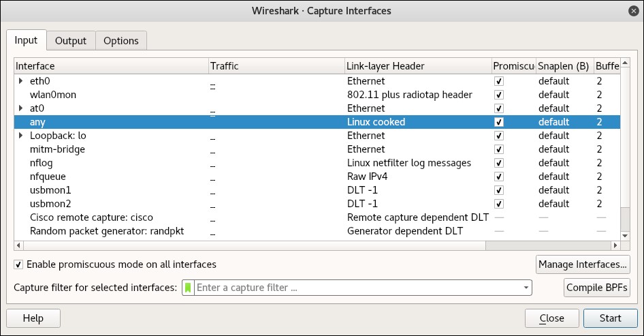The width and height of the screenshot is (644, 336).
Task: Select the nflog interface
Action: point(41,163)
